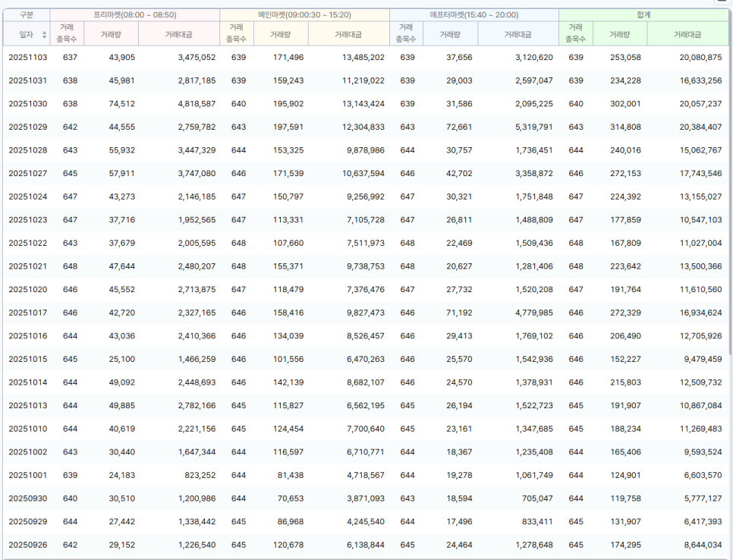Click the 합계 group header
Image resolution: width=733 pixels, height=560 pixels.
(x=643, y=14)
